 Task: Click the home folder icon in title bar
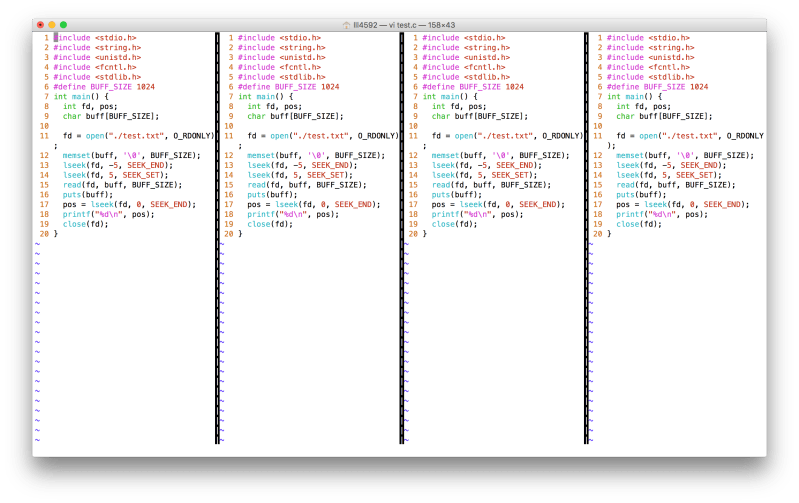coord(347,25)
